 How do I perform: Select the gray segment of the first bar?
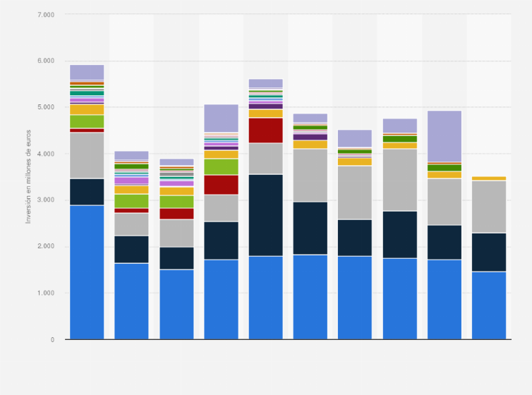[x=87, y=155]
